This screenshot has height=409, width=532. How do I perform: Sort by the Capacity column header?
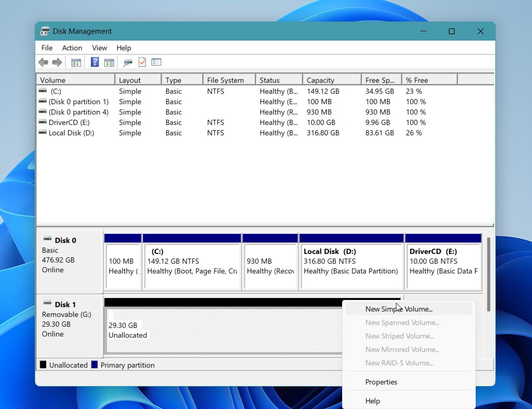click(332, 80)
